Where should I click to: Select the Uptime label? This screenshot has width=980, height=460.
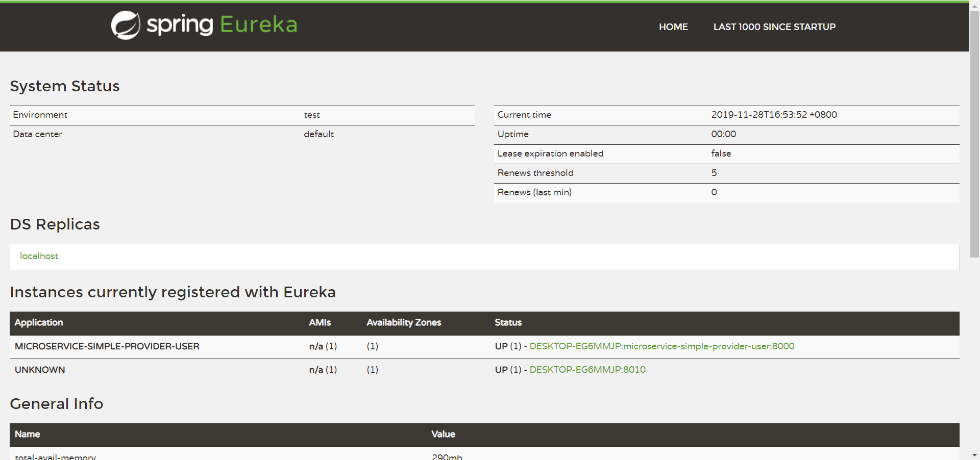point(513,134)
